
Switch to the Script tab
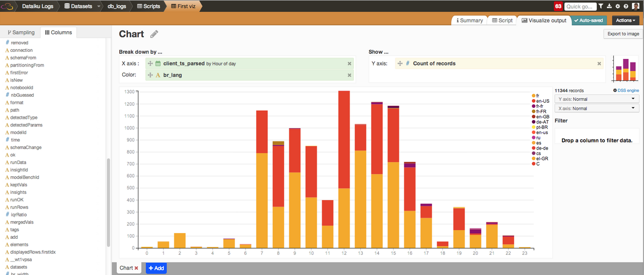[502, 21]
